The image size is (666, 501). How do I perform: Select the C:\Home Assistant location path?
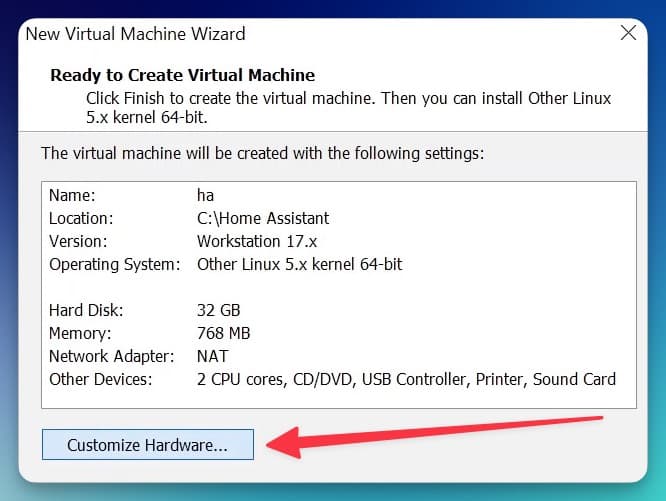pyautogui.click(x=263, y=218)
